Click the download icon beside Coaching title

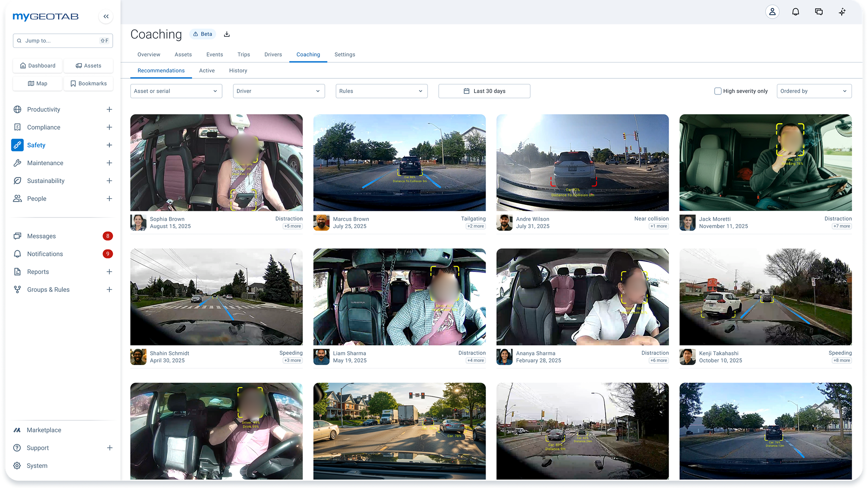coord(227,34)
